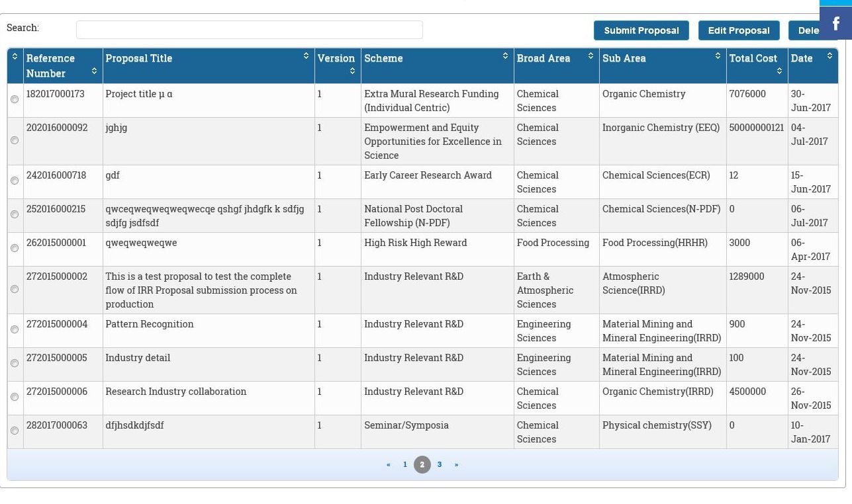Screen dimensions: 852x504
Task: Choose the radio button for proposal 282017000063
Action: (x=15, y=431)
